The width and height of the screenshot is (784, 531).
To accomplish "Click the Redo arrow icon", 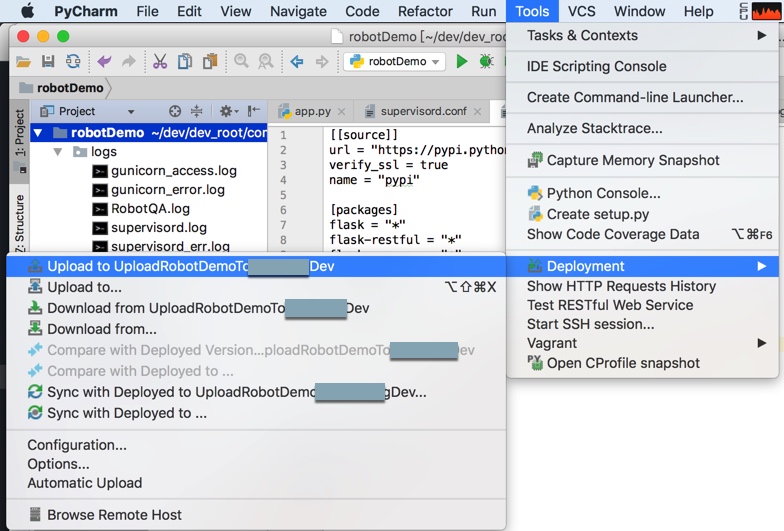I will point(128,62).
